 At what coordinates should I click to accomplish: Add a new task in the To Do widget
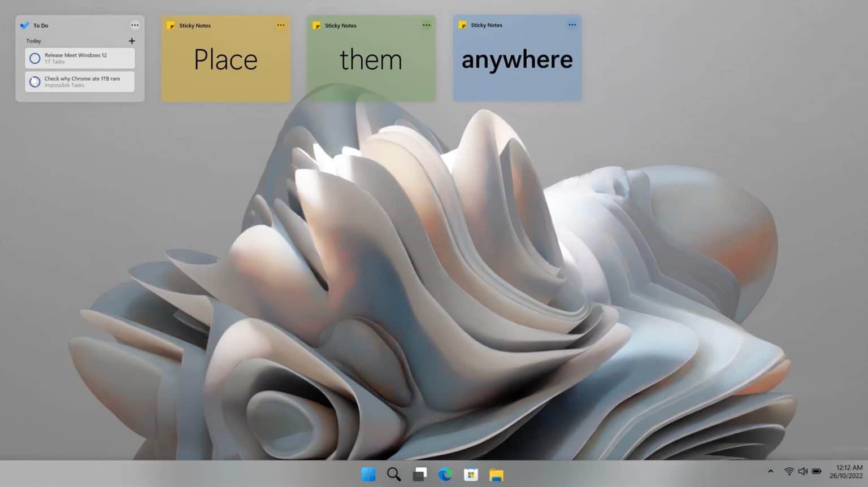tap(132, 41)
